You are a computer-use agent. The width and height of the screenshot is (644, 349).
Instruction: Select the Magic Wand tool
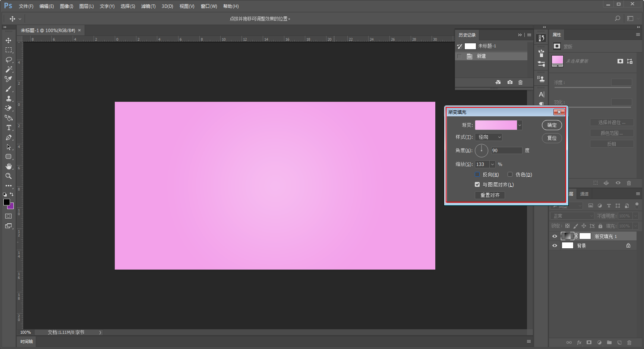click(x=9, y=69)
